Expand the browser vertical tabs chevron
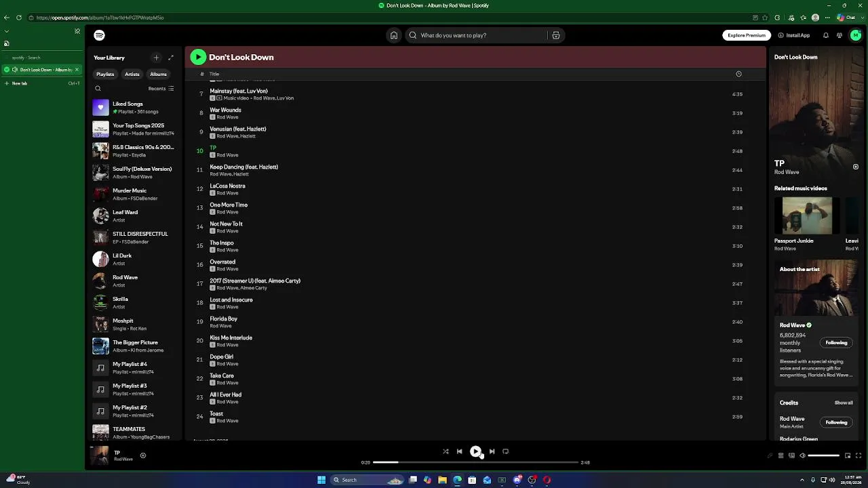Viewport: 868px width, 488px height. click(x=7, y=31)
